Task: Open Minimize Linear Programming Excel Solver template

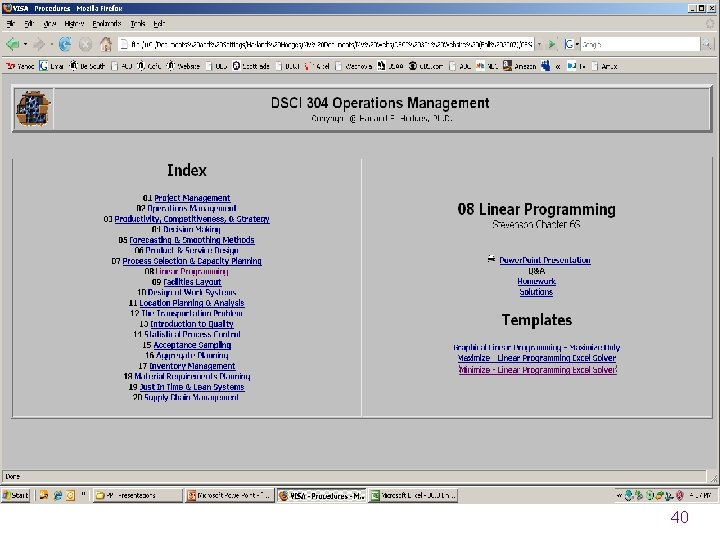Action: [538, 370]
